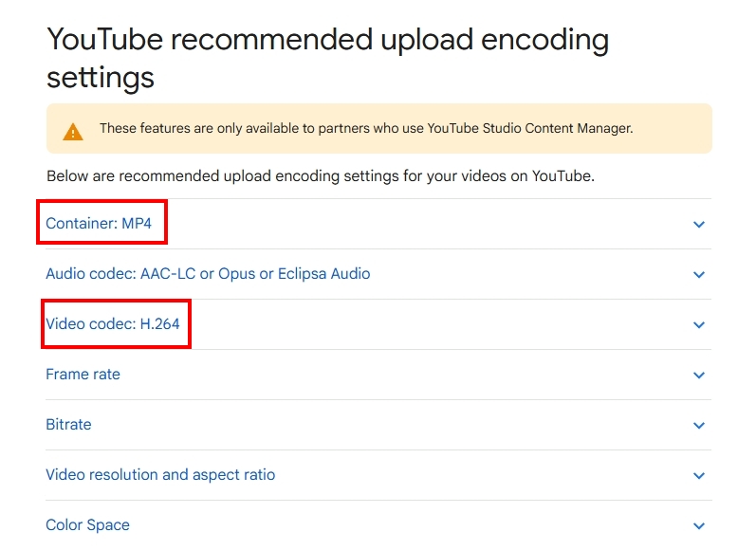Expand the Video codec: H.264 chevron
This screenshot has width=756, height=550.
[x=699, y=325]
